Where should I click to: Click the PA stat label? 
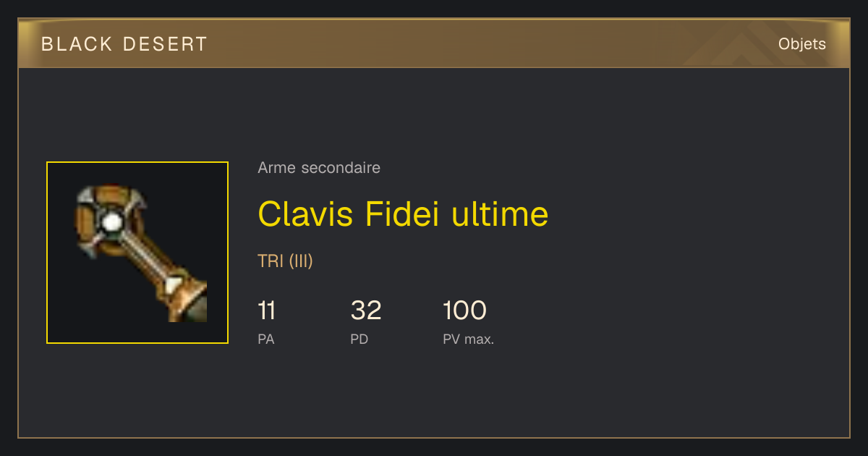tap(266, 339)
